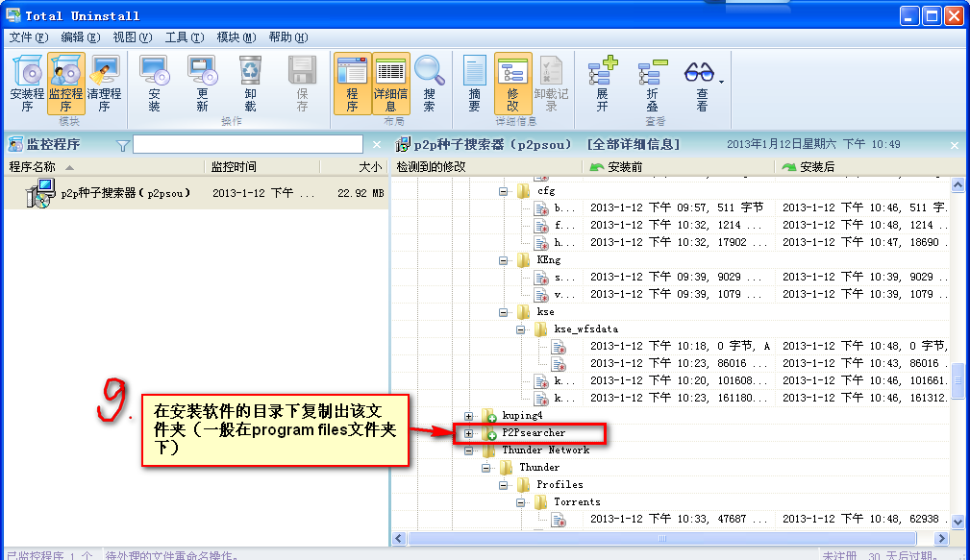Open the 视图 menu
Viewport: 970px width, 560px height.
tap(133, 37)
